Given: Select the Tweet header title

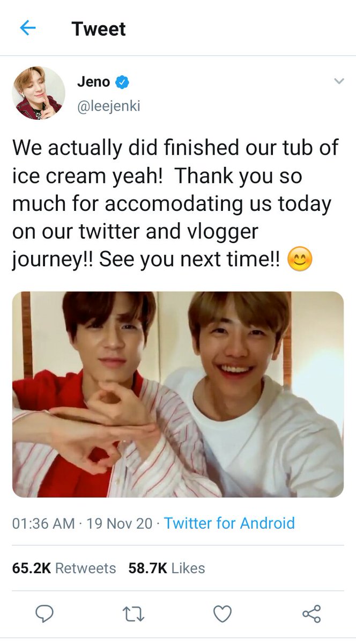Looking at the screenshot, I should click(99, 28).
